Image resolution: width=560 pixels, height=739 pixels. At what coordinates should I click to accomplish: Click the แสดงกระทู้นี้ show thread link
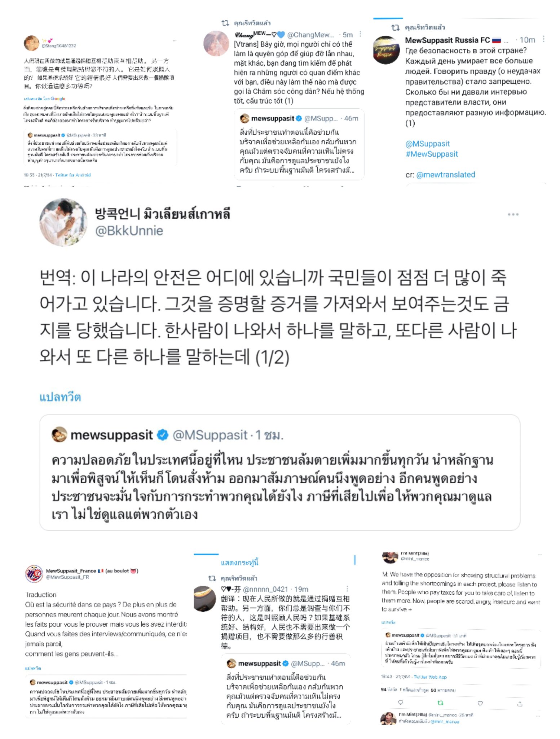(x=239, y=562)
